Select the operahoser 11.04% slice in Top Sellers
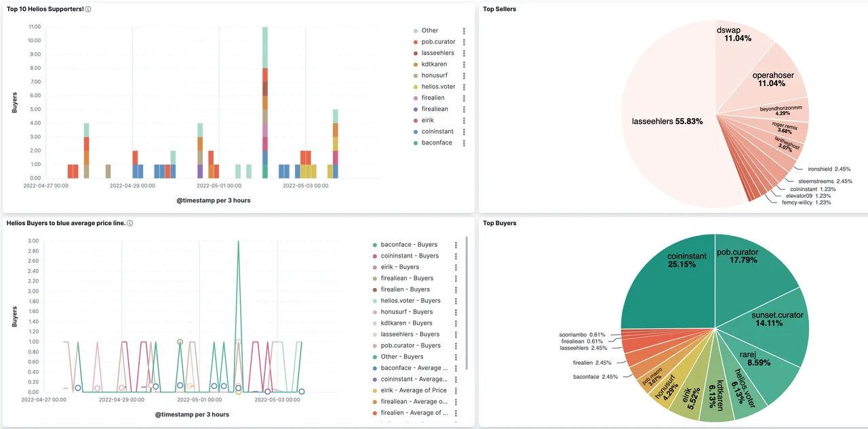 772,79
